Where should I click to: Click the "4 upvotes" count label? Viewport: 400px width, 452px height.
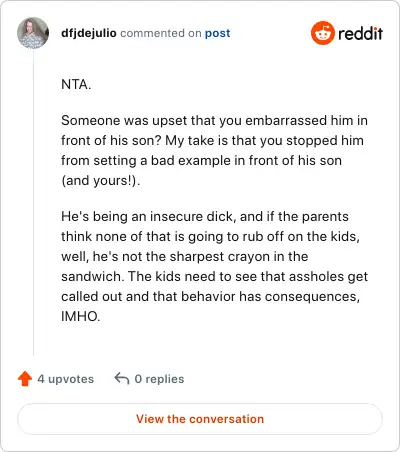click(66, 379)
